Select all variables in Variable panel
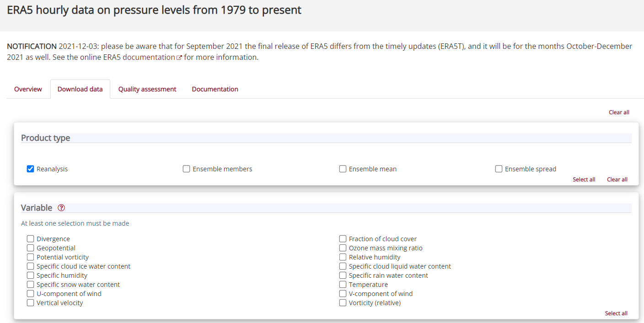 [616, 313]
